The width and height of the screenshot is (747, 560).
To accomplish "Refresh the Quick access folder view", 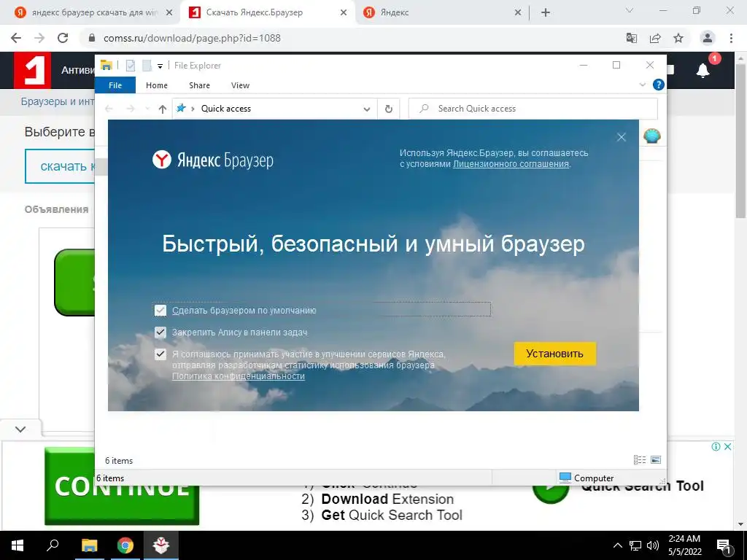I will point(389,109).
